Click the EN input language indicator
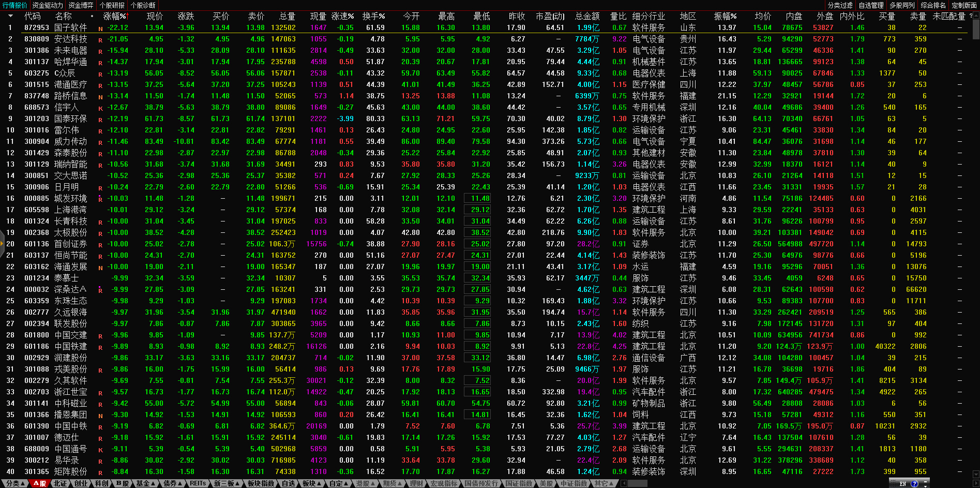The height and width of the screenshot is (488, 980). 902,484
